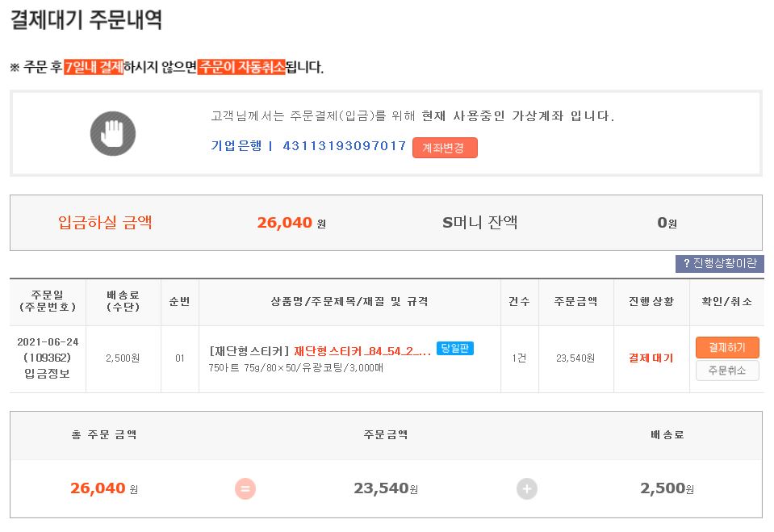Click the 입금하실 금액 label
The height and width of the screenshot is (532, 774).
(x=105, y=222)
